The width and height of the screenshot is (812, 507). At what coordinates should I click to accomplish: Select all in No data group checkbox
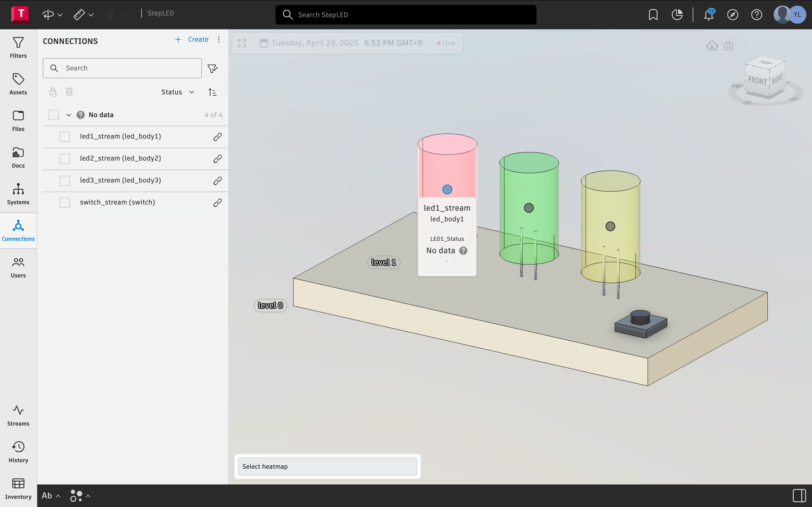pos(53,115)
